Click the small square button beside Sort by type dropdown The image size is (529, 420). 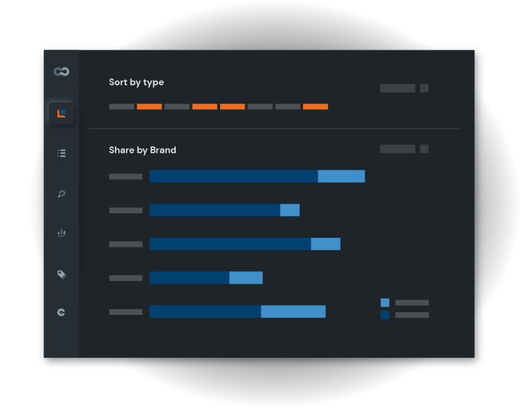424,88
